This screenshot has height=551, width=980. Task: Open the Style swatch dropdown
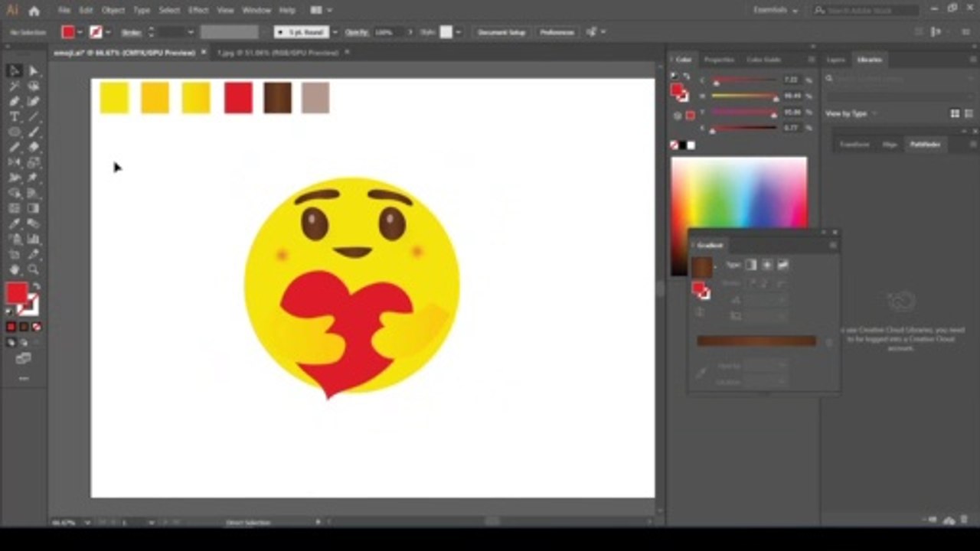click(x=459, y=32)
